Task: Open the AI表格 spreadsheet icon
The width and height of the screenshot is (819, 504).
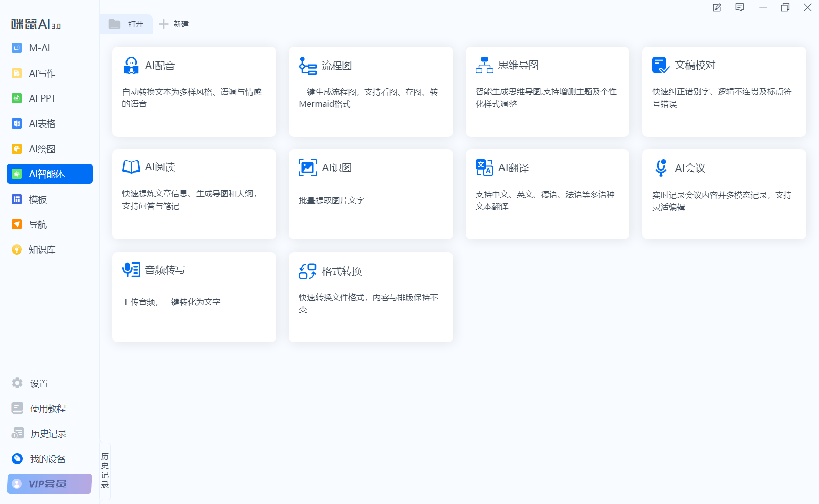Action: pos(17,123)
